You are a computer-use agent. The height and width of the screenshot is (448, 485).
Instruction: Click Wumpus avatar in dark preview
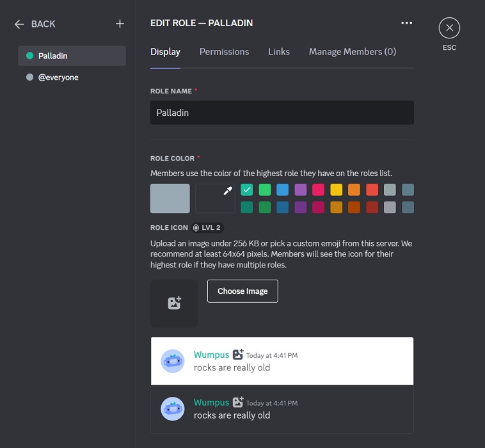pyautogui.click(x=173, y=409)
